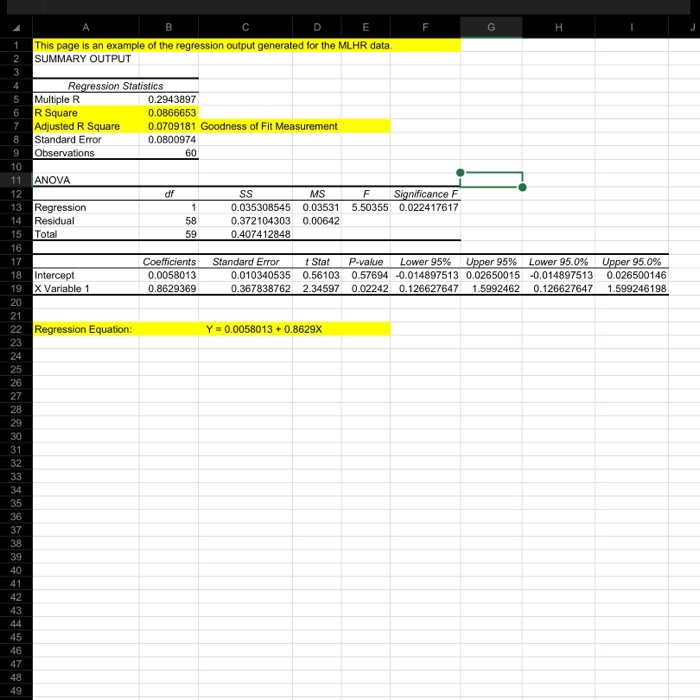Image resolution: width=700 pixels, height=700 pixels.
Task: Select row 35 header
Action: pos(16,503)
